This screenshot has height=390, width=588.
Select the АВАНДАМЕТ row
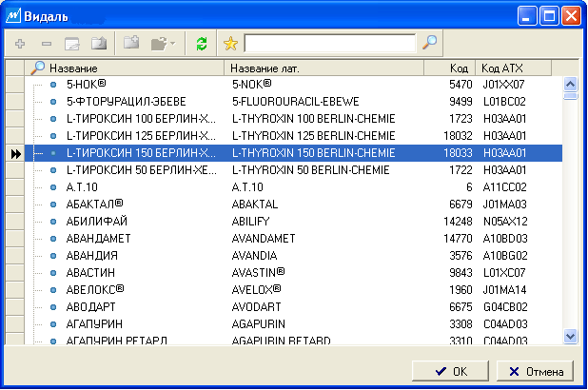click(x=293, y=239)
